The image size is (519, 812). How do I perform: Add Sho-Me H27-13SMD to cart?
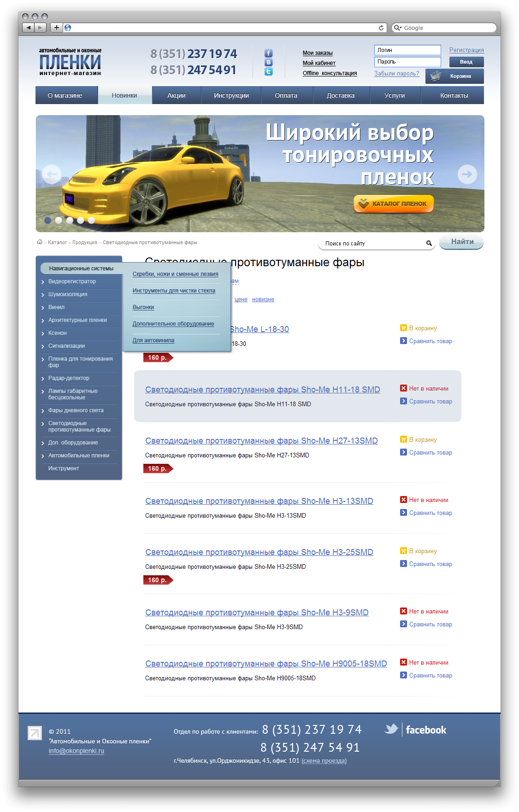419,440
